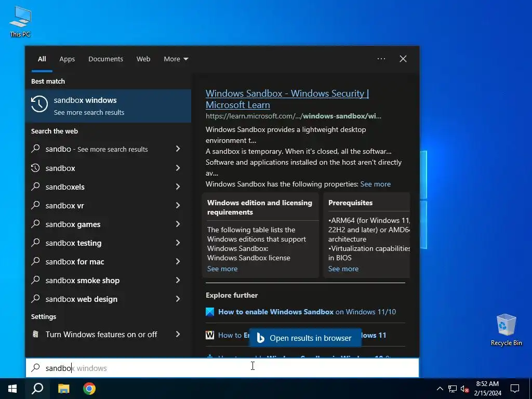Click See more after following properties
This screenshot has width=532, height=399.
tap(375, 184)
